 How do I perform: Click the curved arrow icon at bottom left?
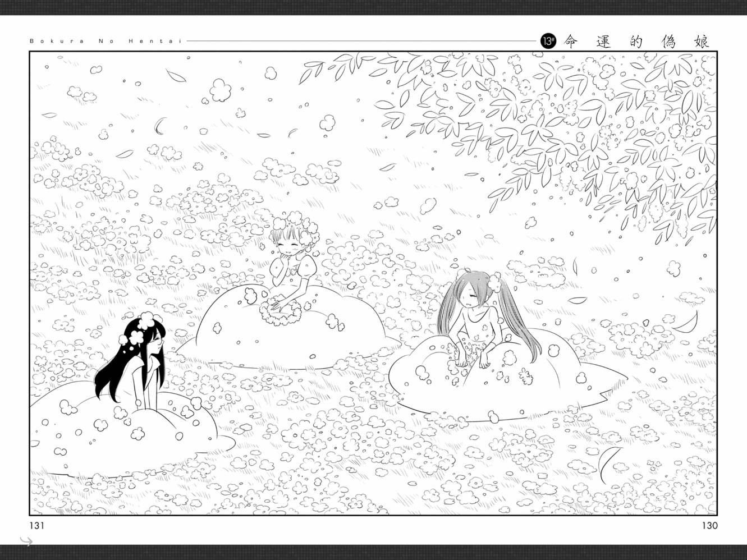tap(26, 541)
